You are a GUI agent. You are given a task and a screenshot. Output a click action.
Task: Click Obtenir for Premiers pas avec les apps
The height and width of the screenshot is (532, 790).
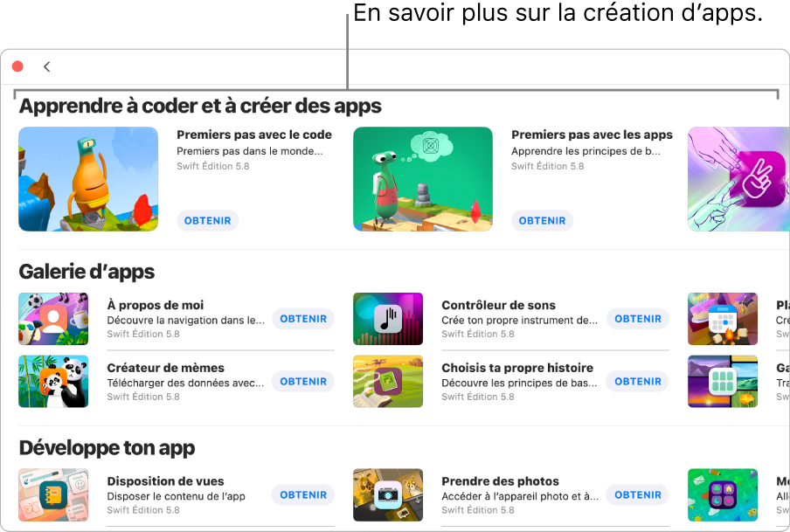542,221
